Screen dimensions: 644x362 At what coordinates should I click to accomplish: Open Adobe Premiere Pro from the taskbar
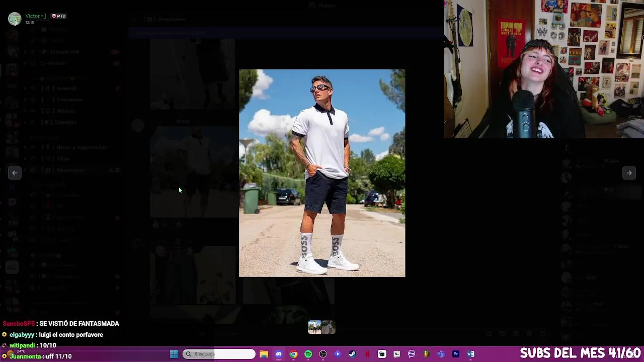click(x=456, y=354)
